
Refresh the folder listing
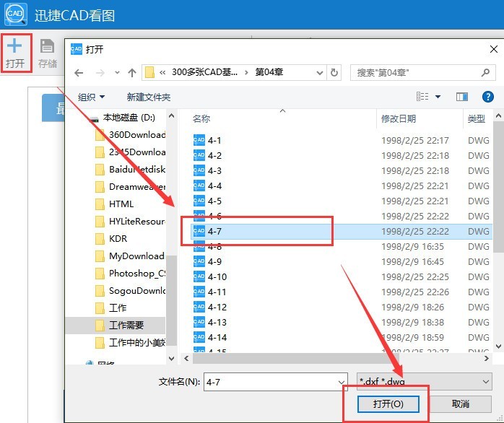coord(334,73)
